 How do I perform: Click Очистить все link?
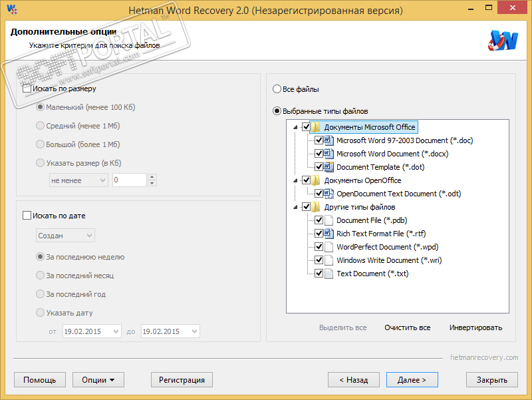pyautogui.click(x=407, y=327)
